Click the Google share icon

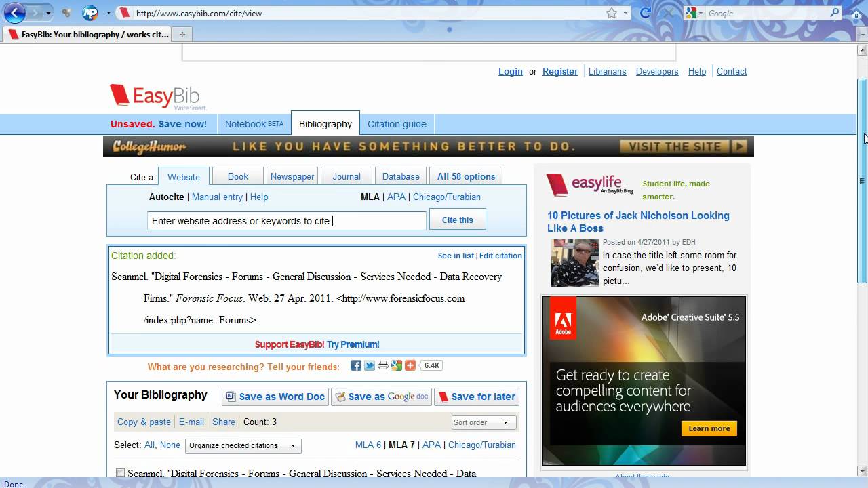click(x=397, y=365)
